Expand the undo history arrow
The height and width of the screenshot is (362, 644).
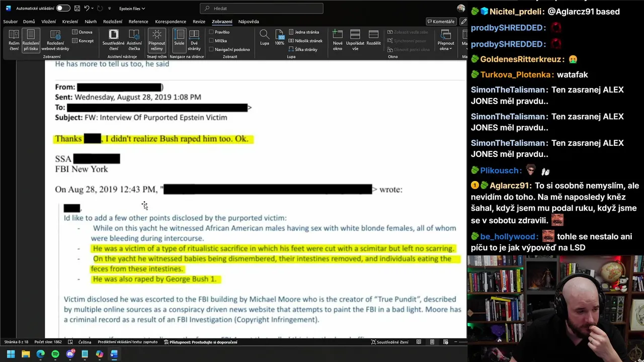point(93,9)
